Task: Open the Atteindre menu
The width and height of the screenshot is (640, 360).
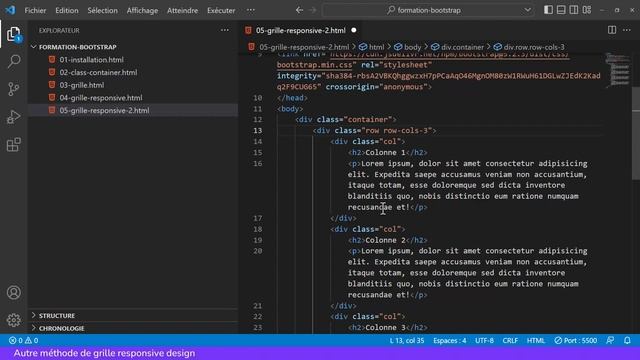Action: [182, 10]
